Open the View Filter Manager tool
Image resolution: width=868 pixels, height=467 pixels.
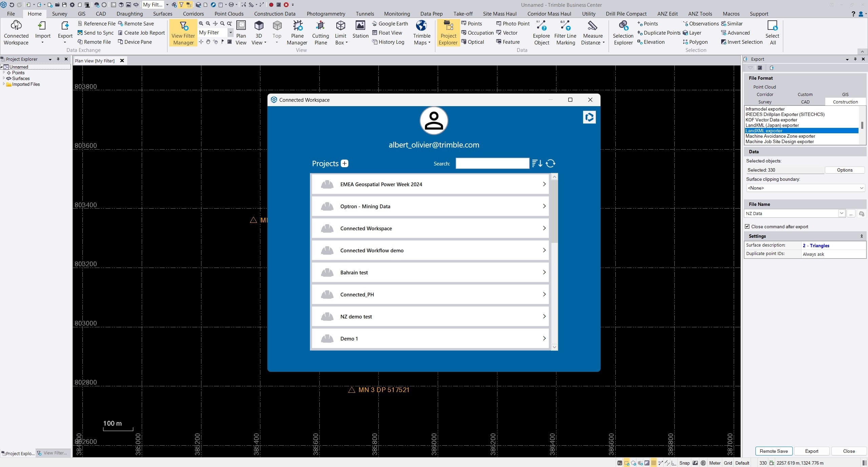[x=183, y=33]
